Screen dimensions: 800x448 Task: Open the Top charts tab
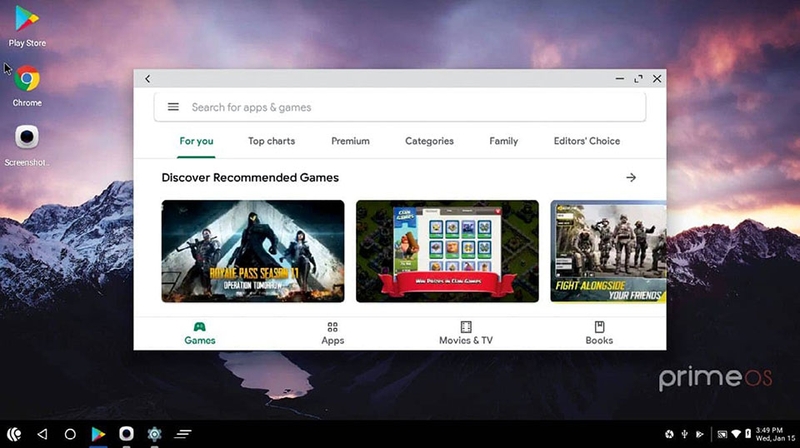coord(271,141)
